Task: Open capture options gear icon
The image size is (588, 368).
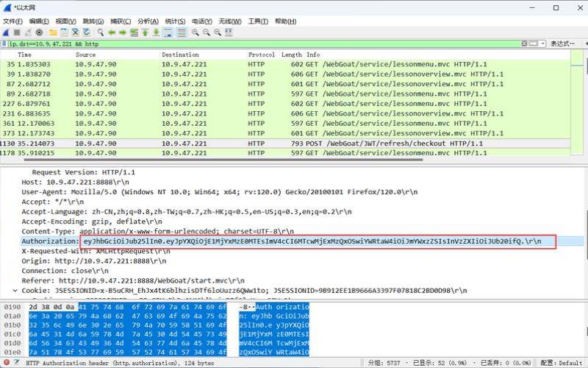Action: (40, 32)
